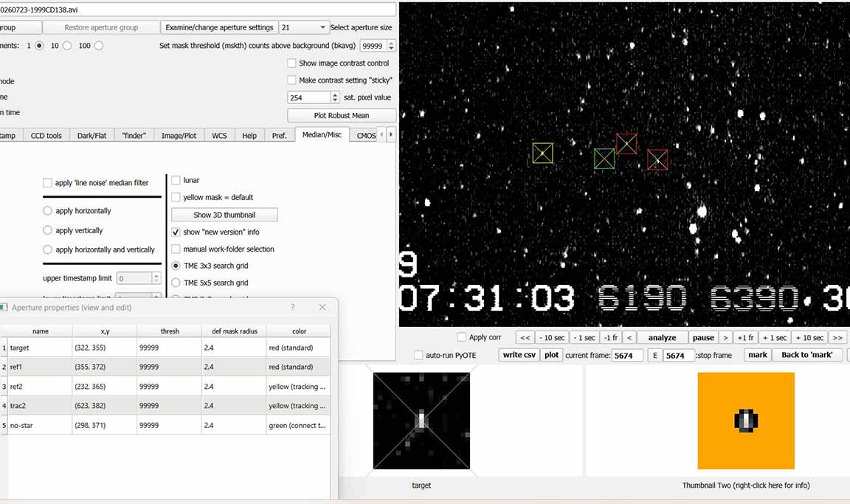Click the no-star color cell green
Viewport: 850px width, 504px height.
(x=298, y=426)
